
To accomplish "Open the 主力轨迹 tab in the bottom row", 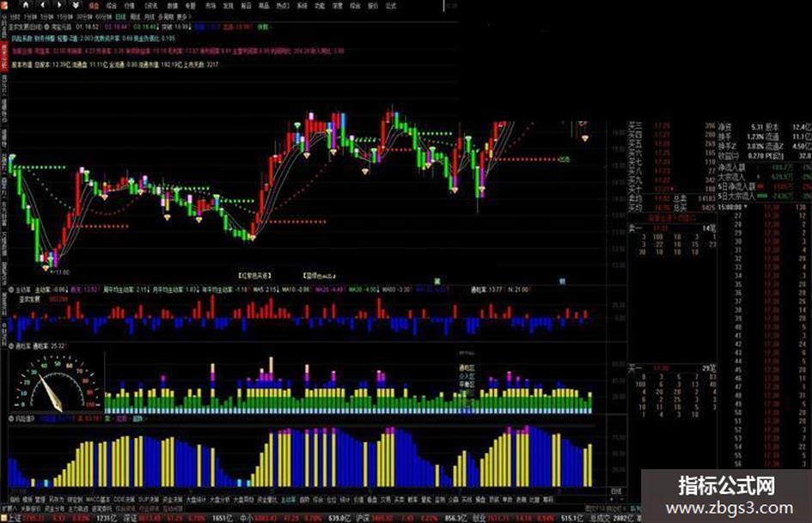I will pos(78,509).
